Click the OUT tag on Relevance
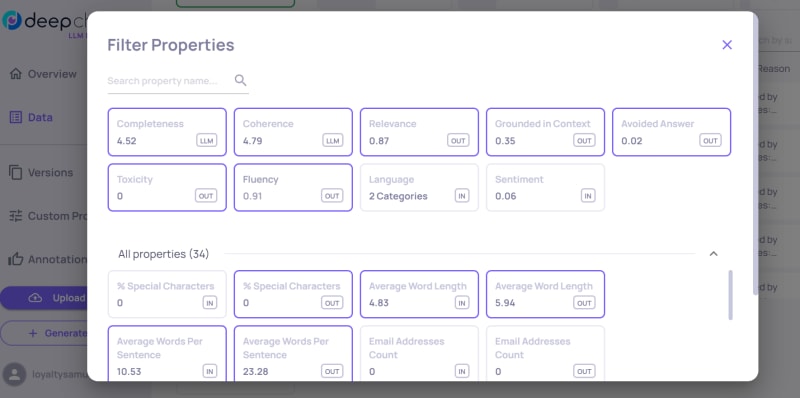The image size is (800, 398). point(458,140)
